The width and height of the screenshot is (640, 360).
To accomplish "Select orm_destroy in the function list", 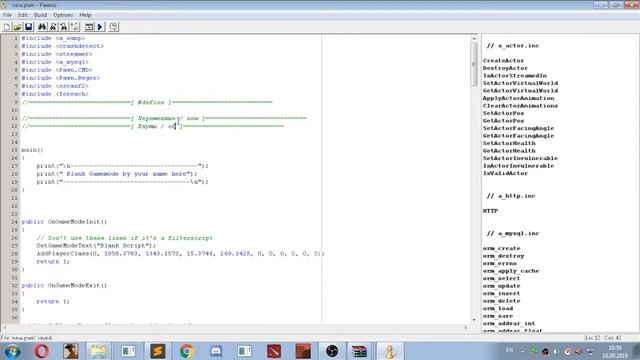I will pyautogui.click(x=503, y=256).
